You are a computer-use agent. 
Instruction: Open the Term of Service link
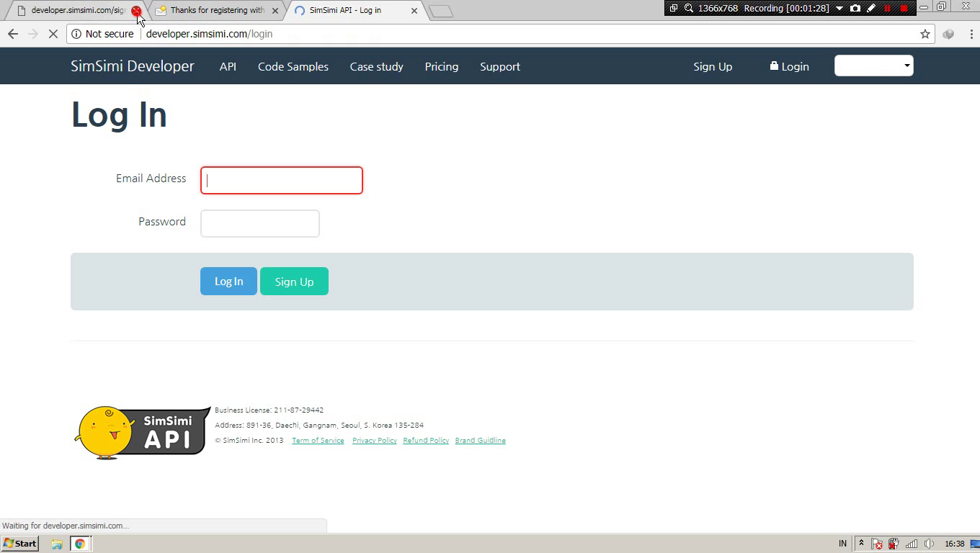(x=318, y=441)
